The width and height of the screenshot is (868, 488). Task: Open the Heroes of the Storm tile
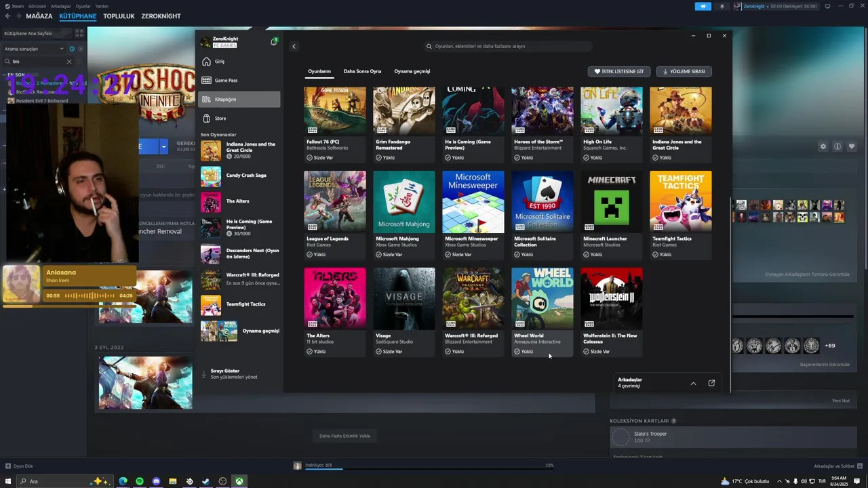(x=542, y=125)
